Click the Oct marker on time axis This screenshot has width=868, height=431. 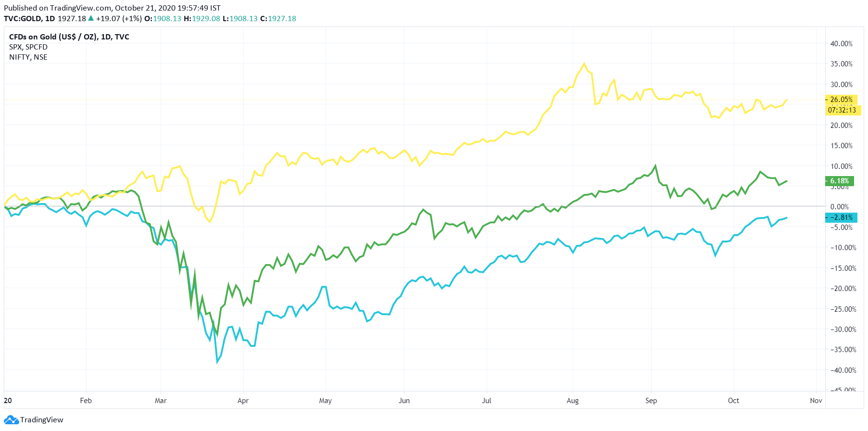733,401
